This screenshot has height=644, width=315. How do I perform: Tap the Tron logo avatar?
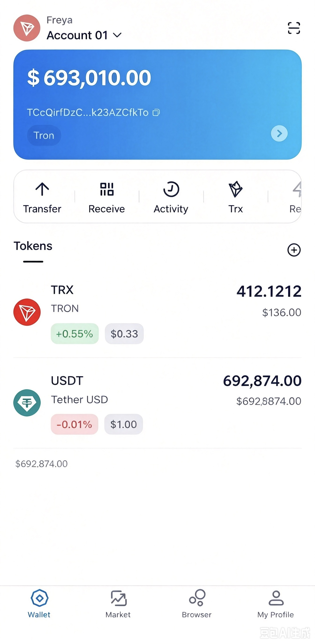[27, 28]
